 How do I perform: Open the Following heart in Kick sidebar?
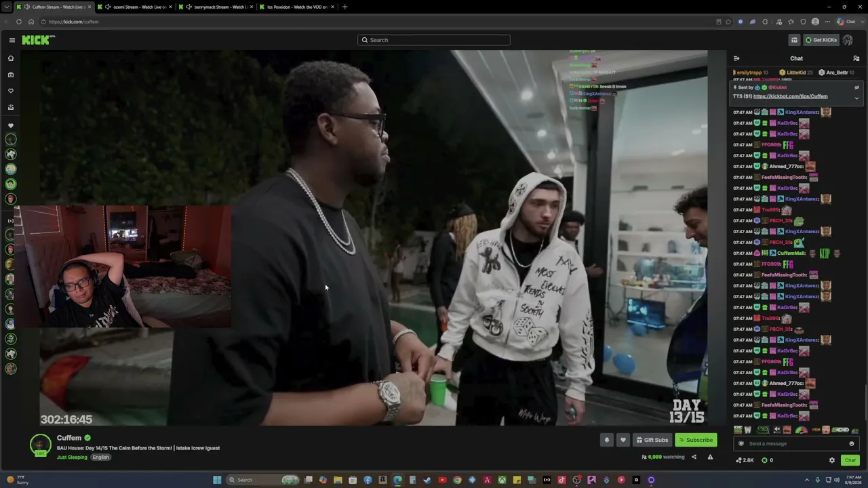11,91
